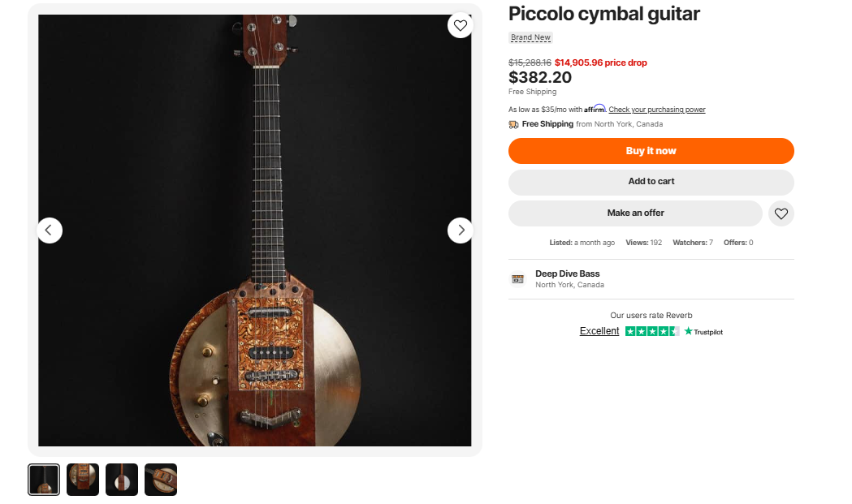The height and width of the screenshot is (504, 852).
Task: Click the Affirm logo
Action: [595, 109]
